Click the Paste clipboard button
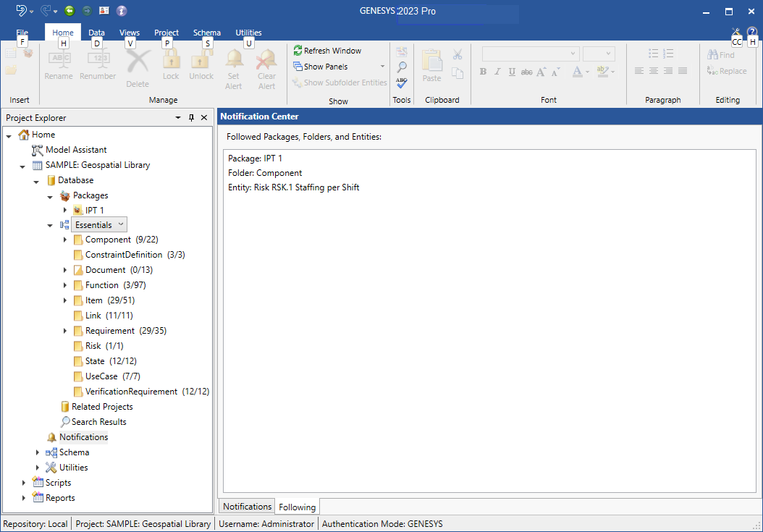Screen dimensions: 763x532 pyautogui.click(x=431, y=66)
